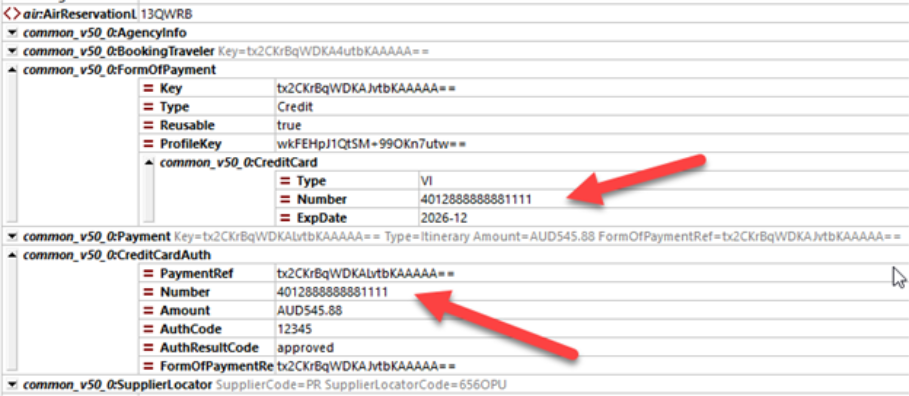Click the AuthResultCode value approved
This screenshot has width=909, height=396.
point(306,347)
